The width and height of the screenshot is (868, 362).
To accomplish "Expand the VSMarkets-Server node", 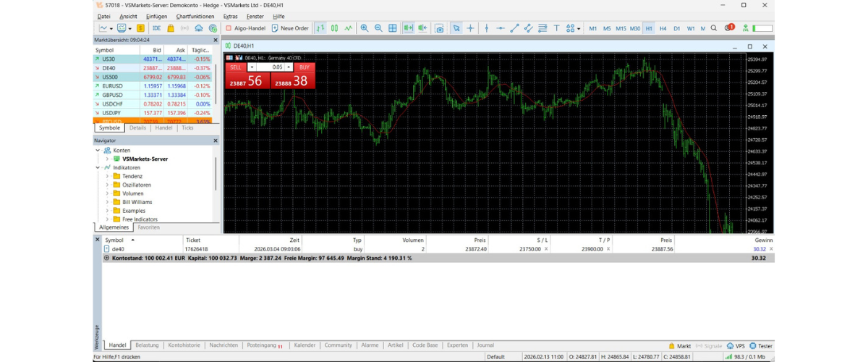I will 107,159.
